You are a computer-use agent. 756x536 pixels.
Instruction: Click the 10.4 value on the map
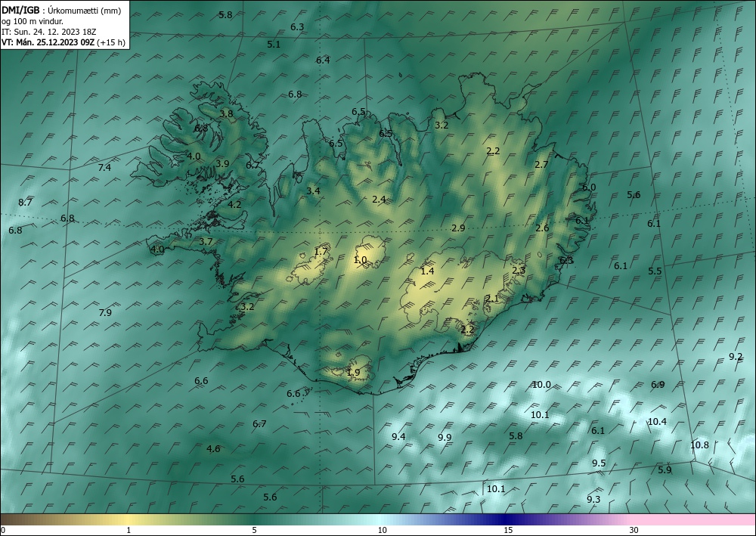657,422
